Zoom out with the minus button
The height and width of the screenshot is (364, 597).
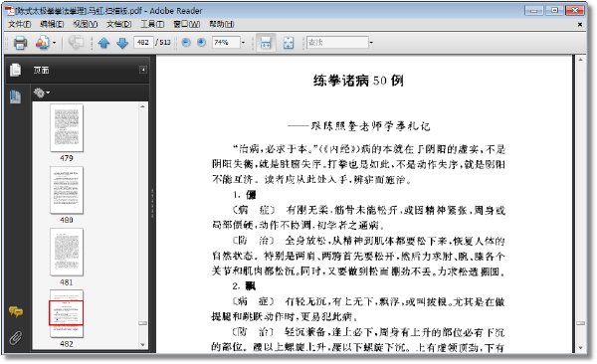point(186,42)
